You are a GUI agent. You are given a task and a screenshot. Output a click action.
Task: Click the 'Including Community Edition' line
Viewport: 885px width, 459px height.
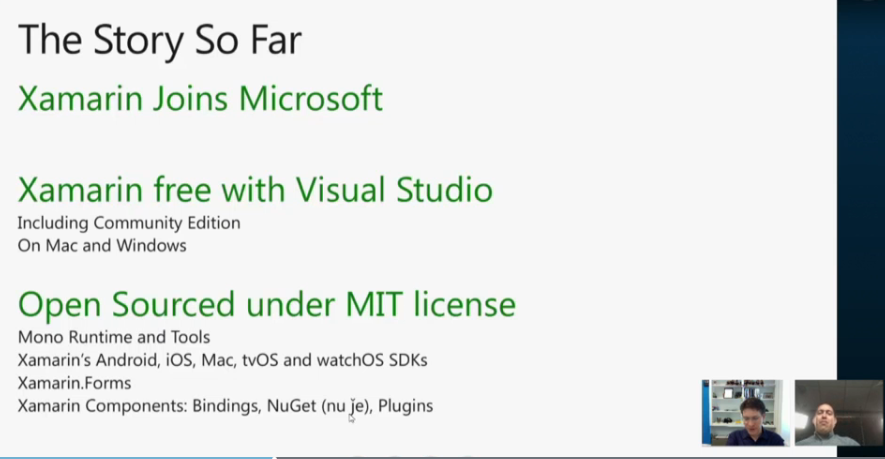(x=128, y=223)
